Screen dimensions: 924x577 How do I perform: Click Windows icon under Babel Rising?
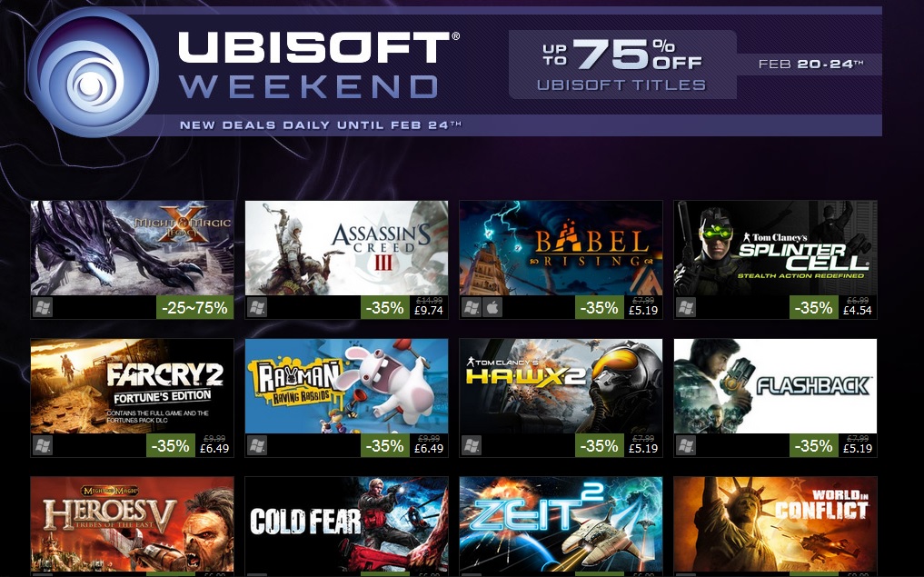(x=472, y=308)
